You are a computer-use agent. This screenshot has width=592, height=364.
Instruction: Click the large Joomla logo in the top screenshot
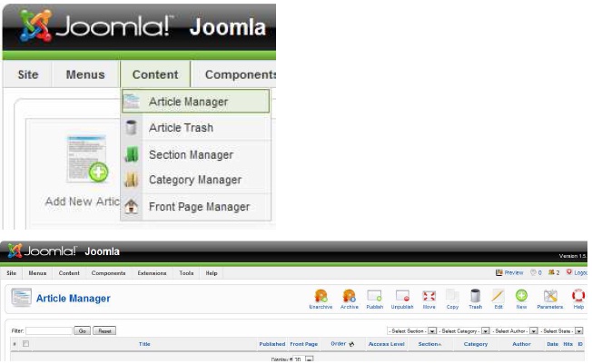pos(94,26)
